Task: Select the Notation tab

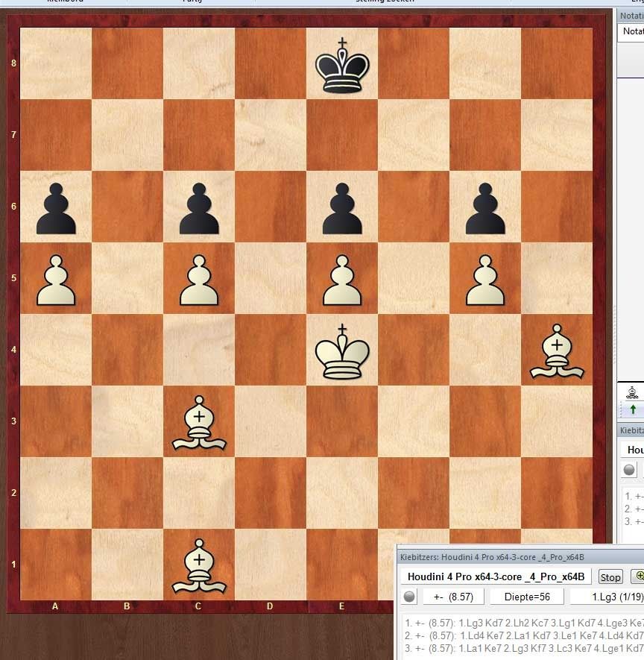Action: tap(632, 31)
